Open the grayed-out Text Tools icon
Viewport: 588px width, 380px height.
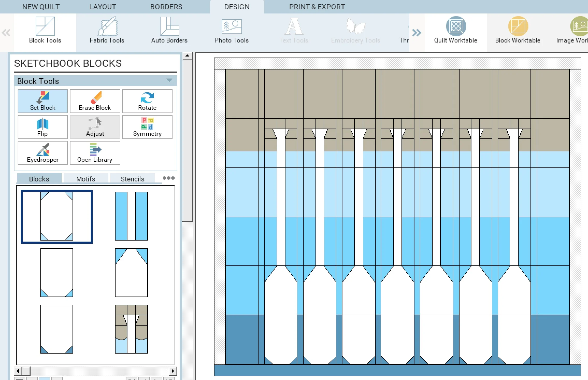tap(294, 31)
